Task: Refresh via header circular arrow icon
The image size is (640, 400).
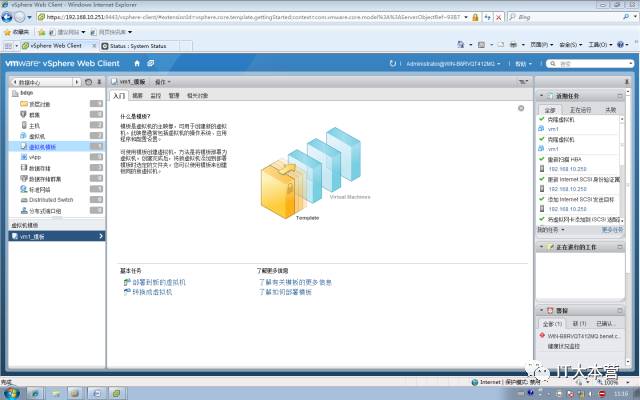Action: point(393,64)
